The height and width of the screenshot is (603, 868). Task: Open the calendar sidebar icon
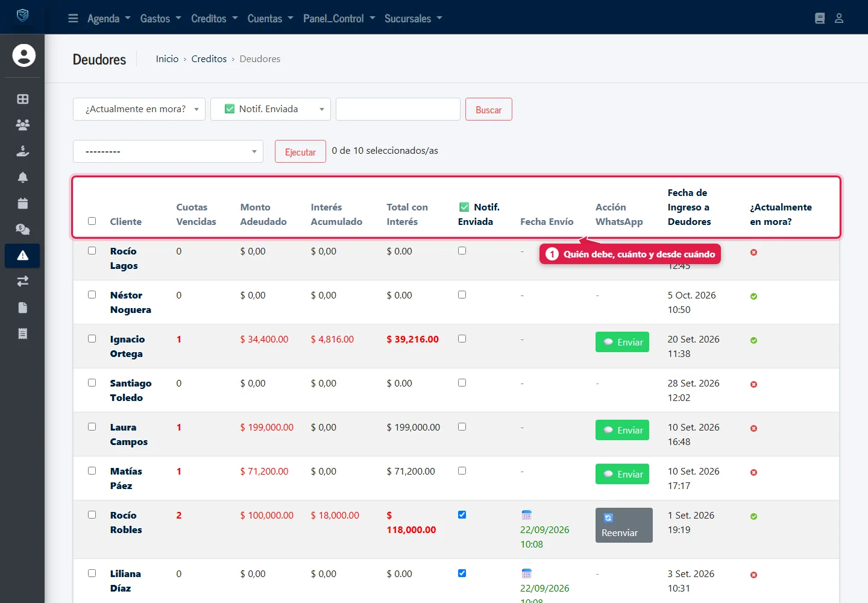(23, 203)
